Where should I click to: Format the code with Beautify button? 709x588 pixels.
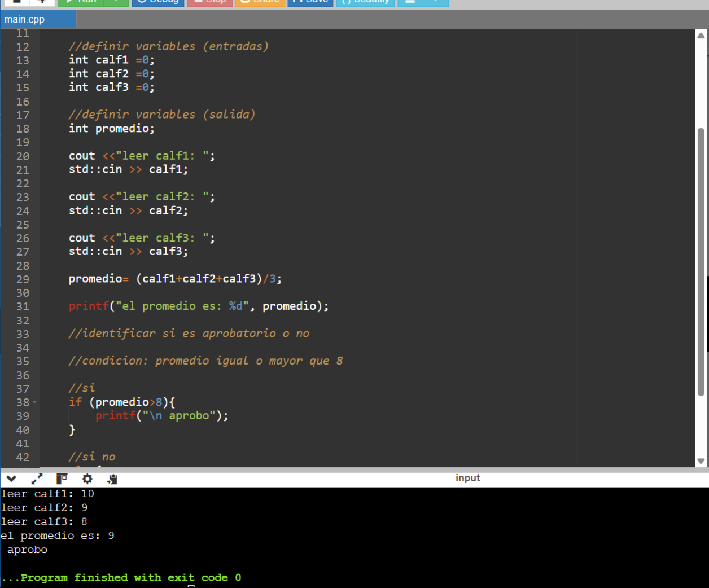366,2
